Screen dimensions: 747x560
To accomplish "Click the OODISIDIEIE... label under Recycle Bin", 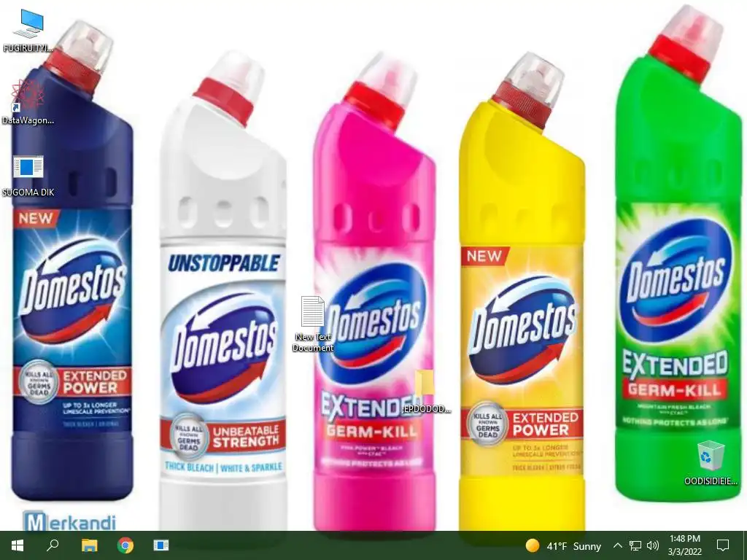I will coord(711,481).
